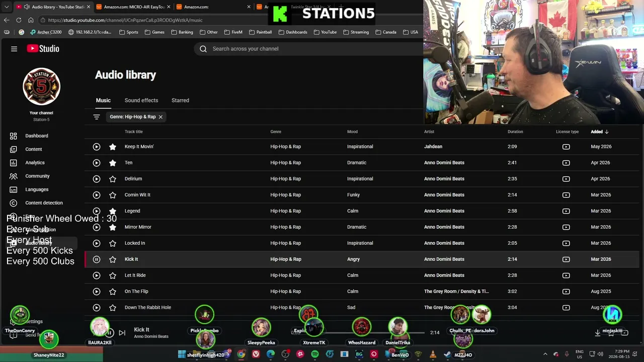The height and width of the screenshot is (362, 644).
Task: Switch to the Amazon MICRO-AIR browser tab
Action: [x=133, y=7]
